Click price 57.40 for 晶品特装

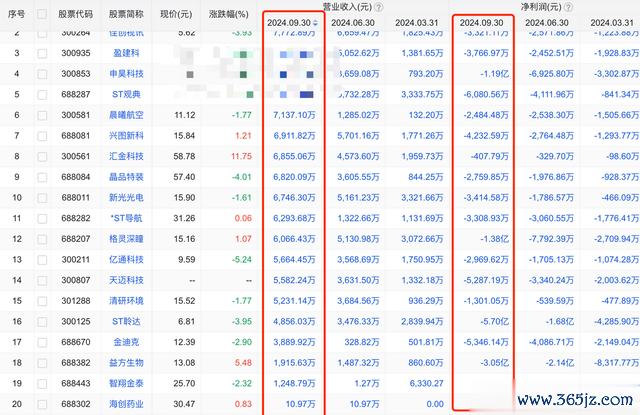(x=184, y=177)
